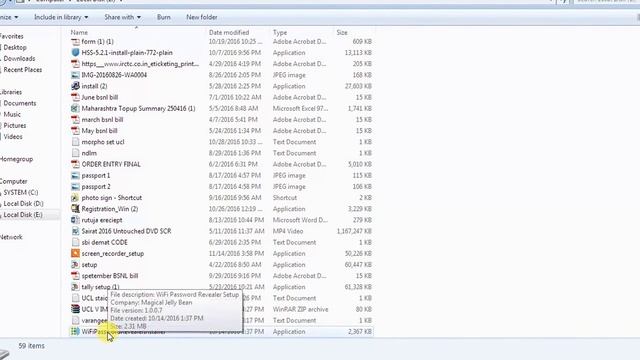Sort by the Date modified column header
The height and width of the screenshot is (360, 640).
coord(229,32)
